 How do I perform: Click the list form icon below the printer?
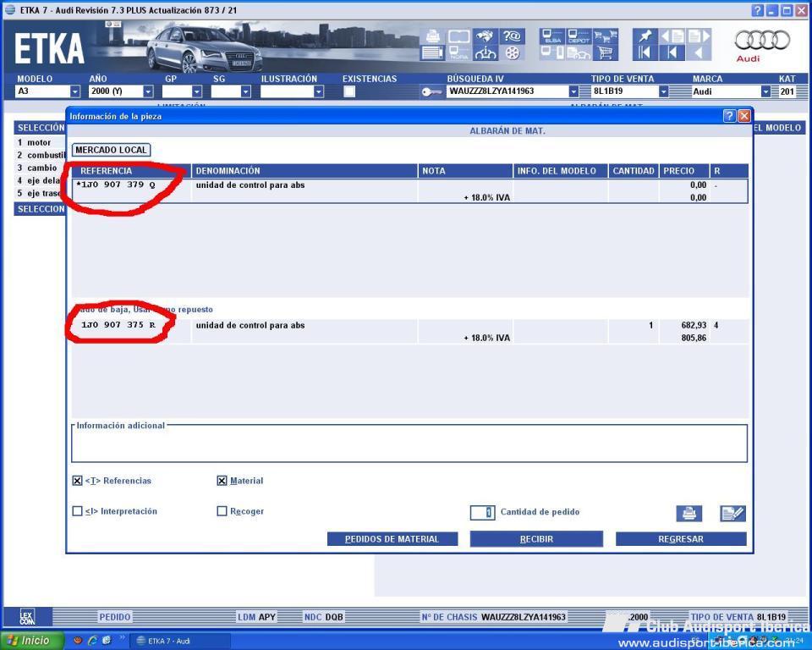click(x=432, y=52)
